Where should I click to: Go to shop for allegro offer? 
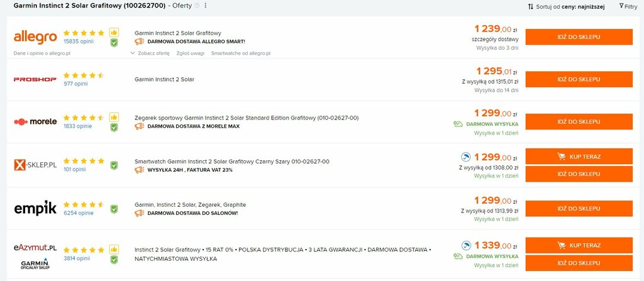tap(579, 37)
